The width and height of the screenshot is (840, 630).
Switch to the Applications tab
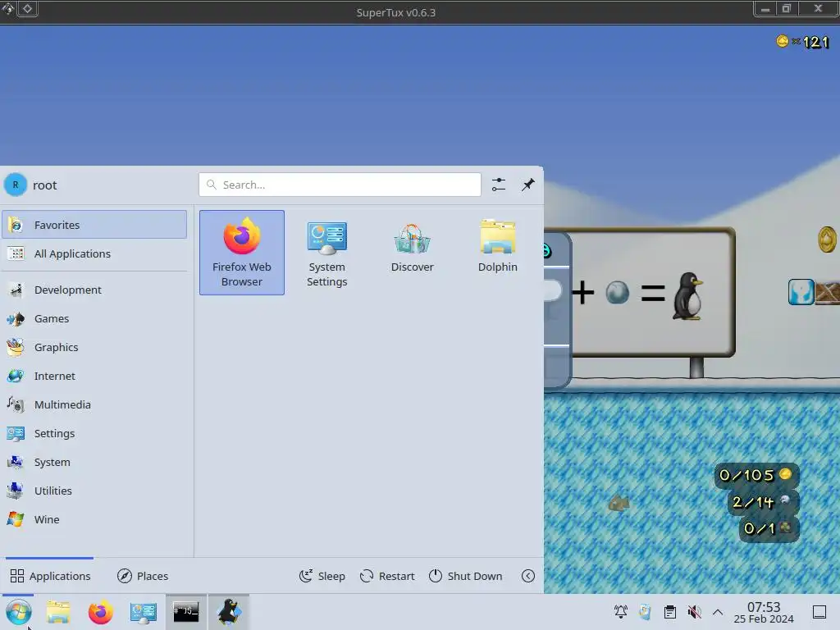(50, 576)
